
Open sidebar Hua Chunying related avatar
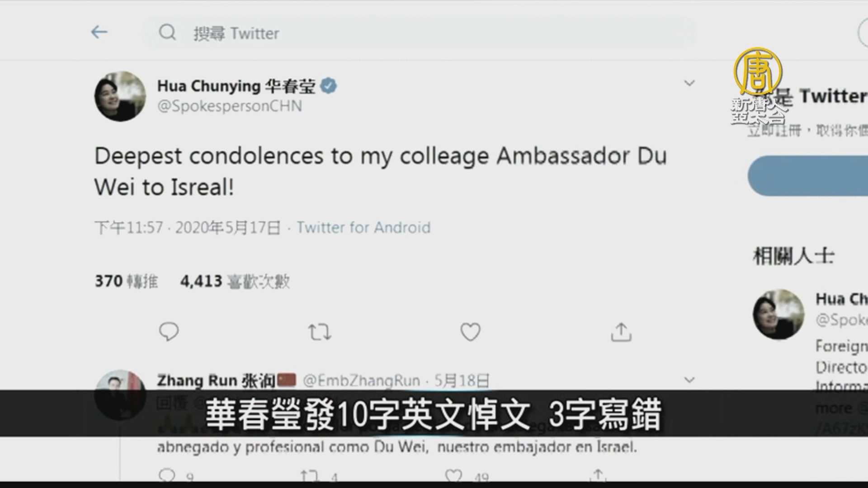pos(778,314)
